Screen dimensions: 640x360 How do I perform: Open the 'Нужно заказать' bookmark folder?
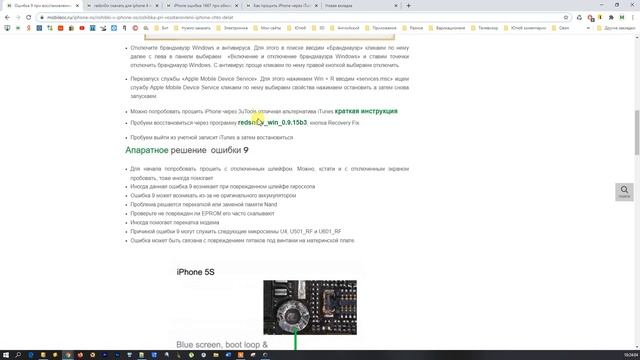[x=193, y=28]
